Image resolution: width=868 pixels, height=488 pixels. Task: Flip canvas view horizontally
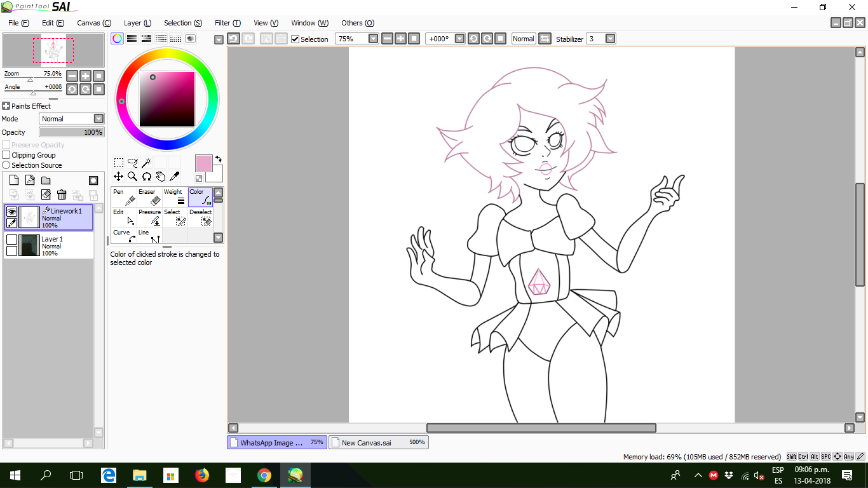click(545, 39)
